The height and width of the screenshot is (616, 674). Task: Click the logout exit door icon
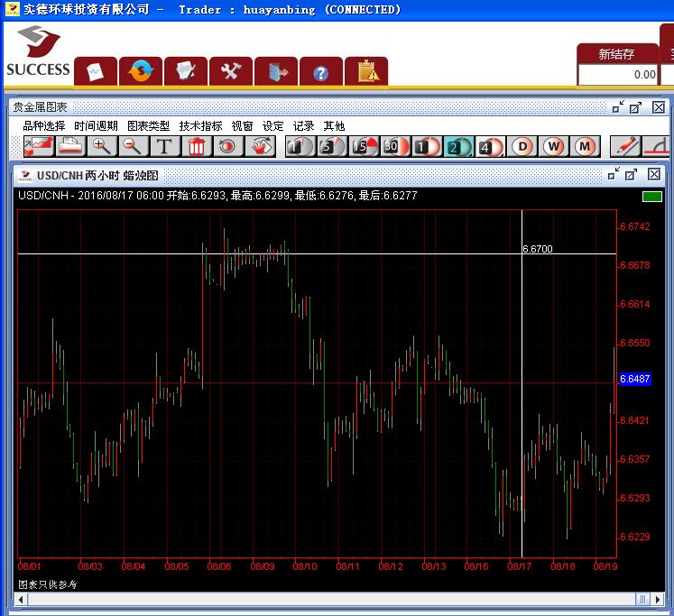pos(276,71)
